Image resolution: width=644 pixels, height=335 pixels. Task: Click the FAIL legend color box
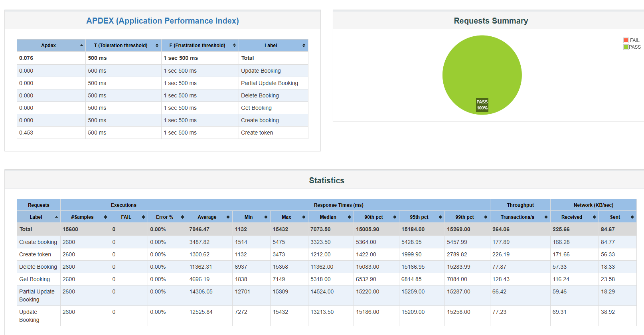click(x=626, y=40)
